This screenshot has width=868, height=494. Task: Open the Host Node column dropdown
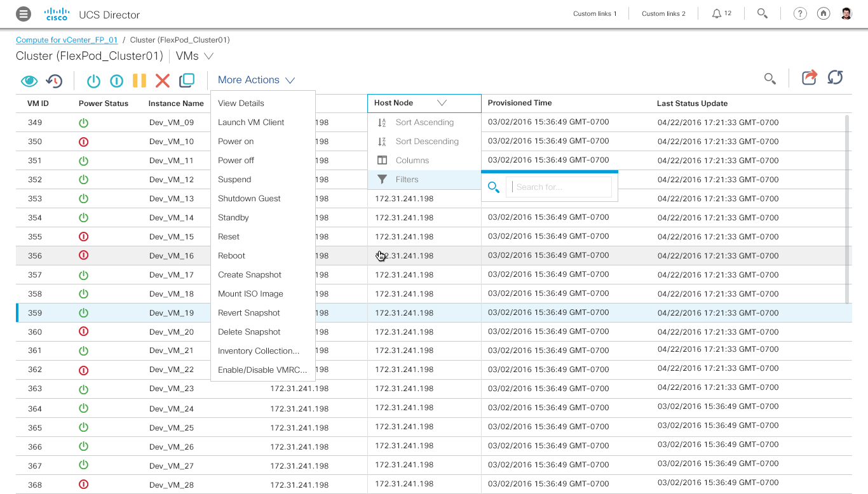(x=442, y=103)
